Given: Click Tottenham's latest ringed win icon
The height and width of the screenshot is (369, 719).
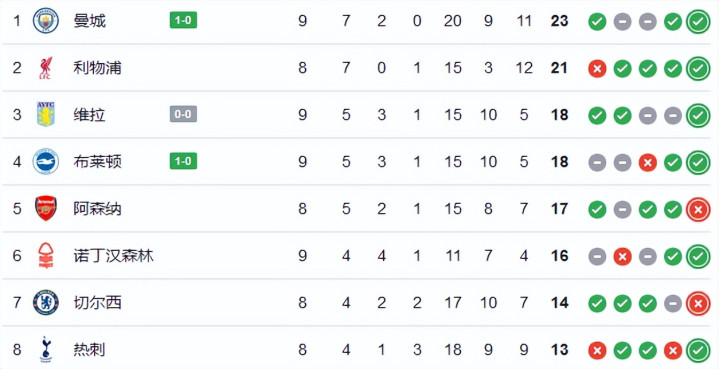Looking at the screenshot, I should click(x=698, y=350).
